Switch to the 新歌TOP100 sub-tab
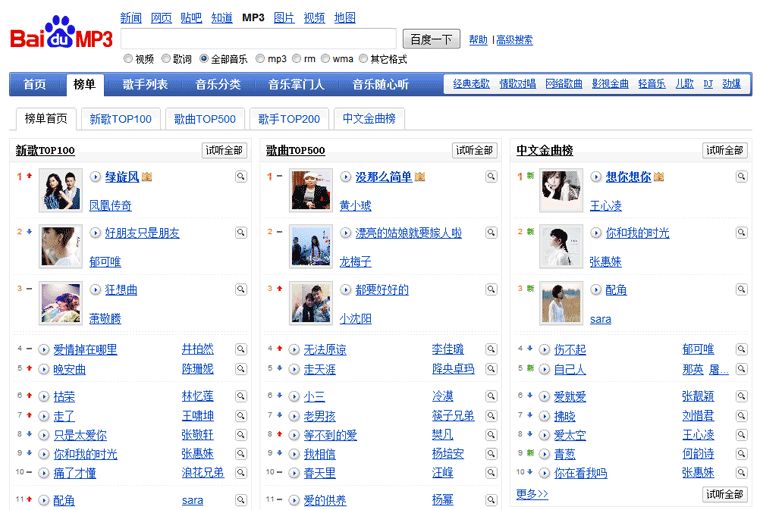This screenshot has width=760, height=510. tap(121, 119)
